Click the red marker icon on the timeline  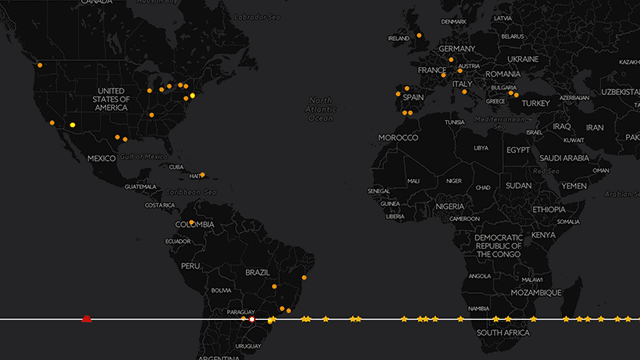tap(87, 318)
